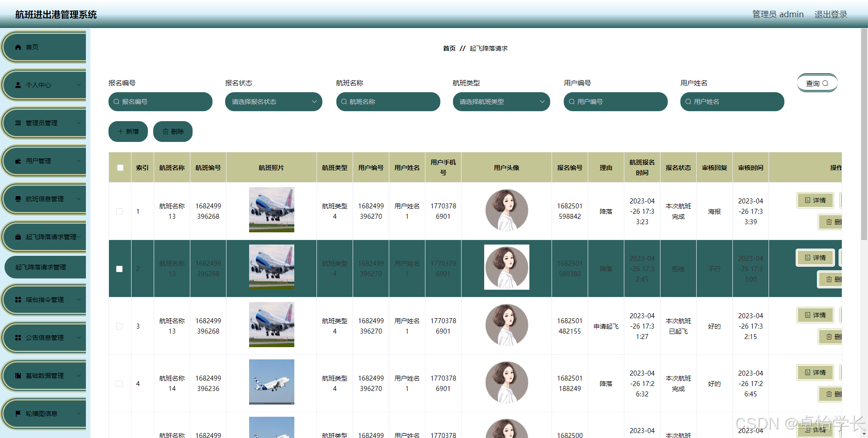Expand the 个人中心 menu chevron
Screen dimensions: 868x438
pyautogui.click(x=79, y=85)
